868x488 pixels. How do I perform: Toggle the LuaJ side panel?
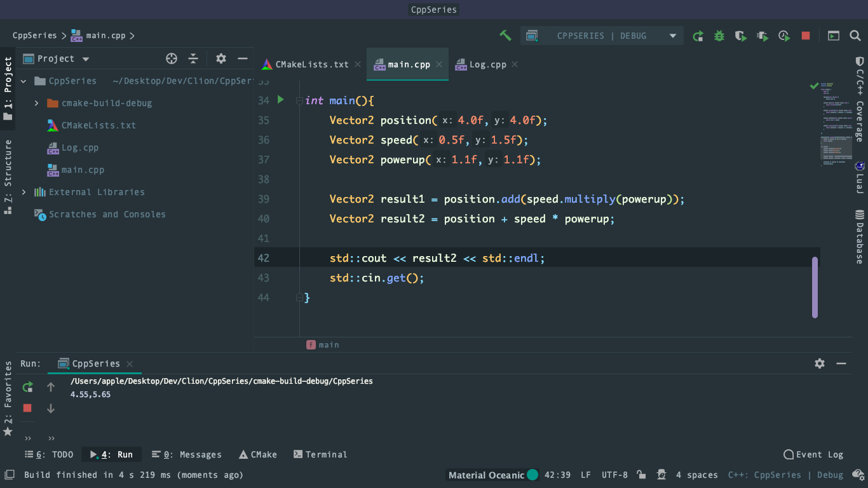pos(860,177)
